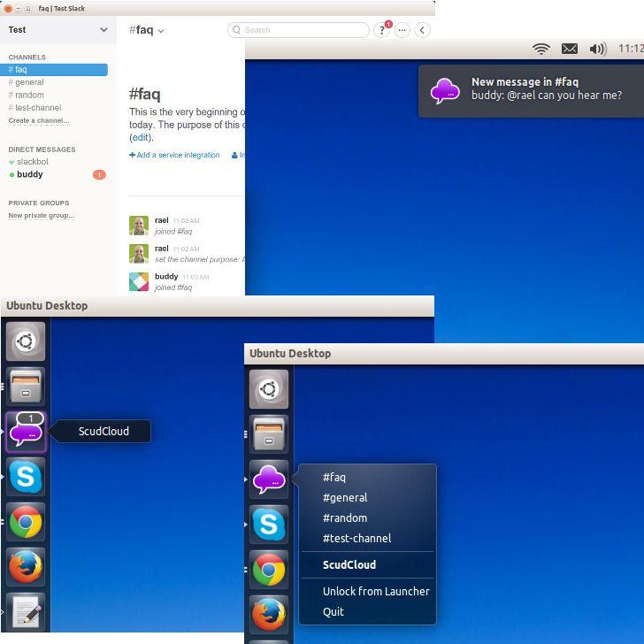Click the edit purpose link
The height and width of the screenshot is (644, 644).
[x=141, y=138]
